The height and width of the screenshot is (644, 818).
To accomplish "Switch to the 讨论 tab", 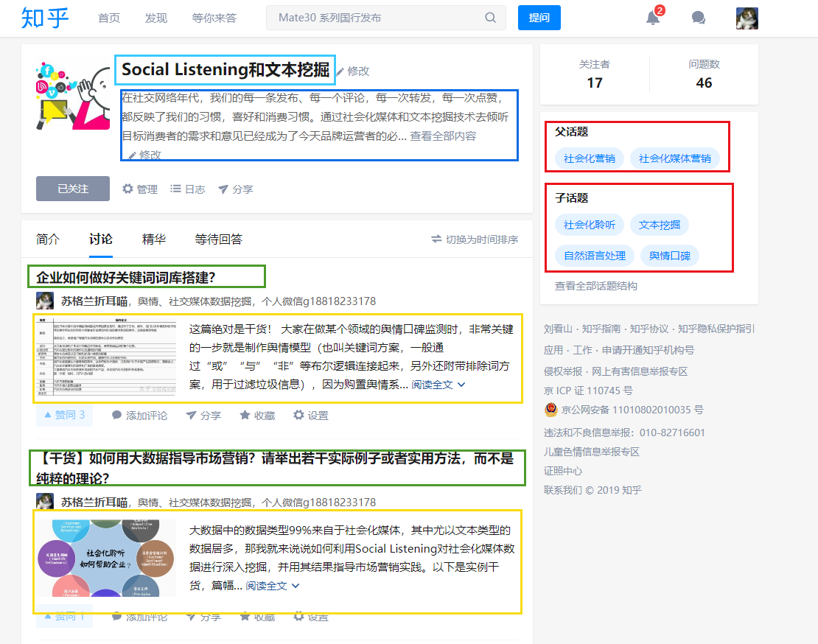I will (101, 239).
